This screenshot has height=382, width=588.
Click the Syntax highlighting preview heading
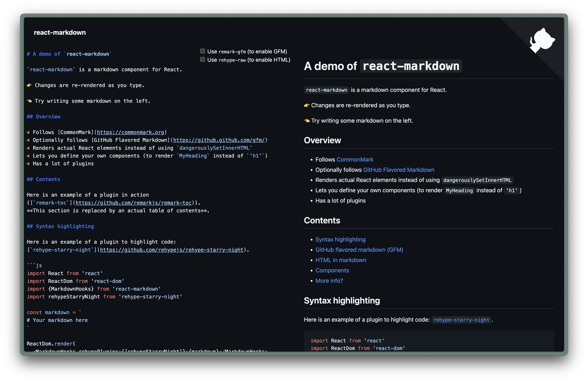click(342, 301)
